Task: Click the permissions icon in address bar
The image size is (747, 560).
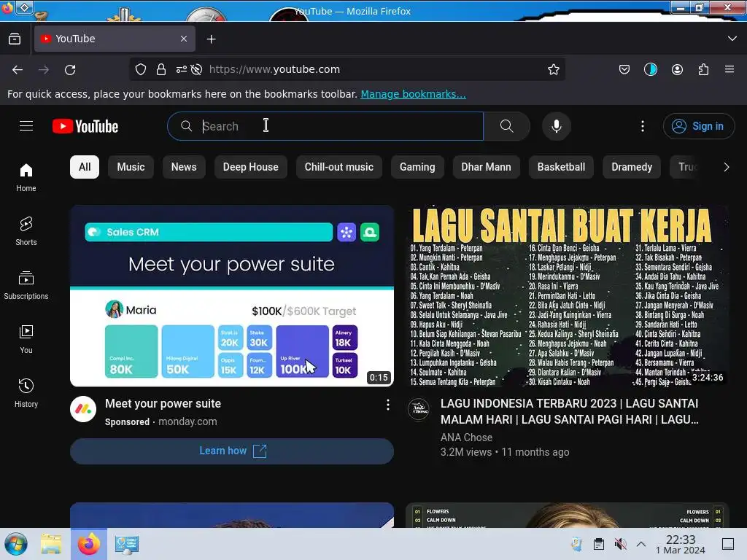Action: [182, 69]
